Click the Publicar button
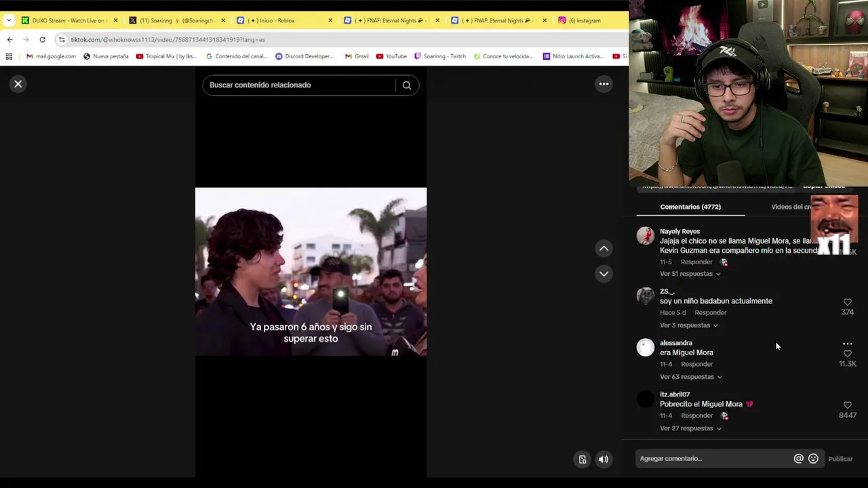The image size is (868, 488). [840, 459]
